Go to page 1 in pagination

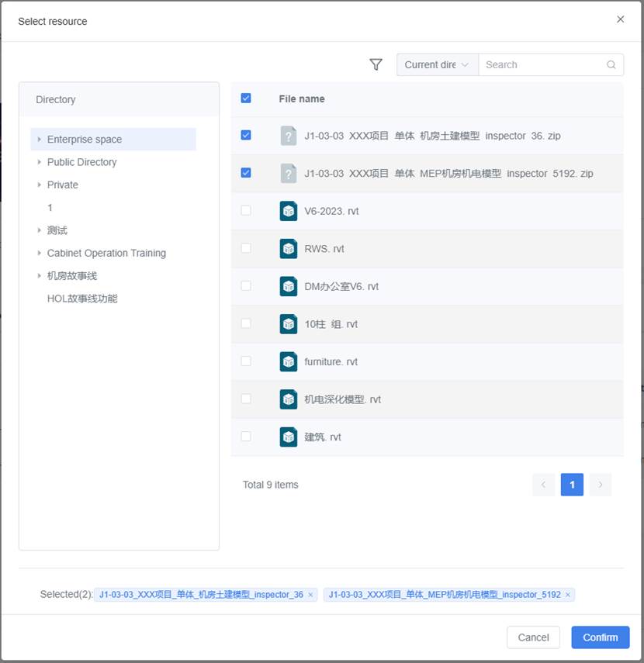coord(572,485)
